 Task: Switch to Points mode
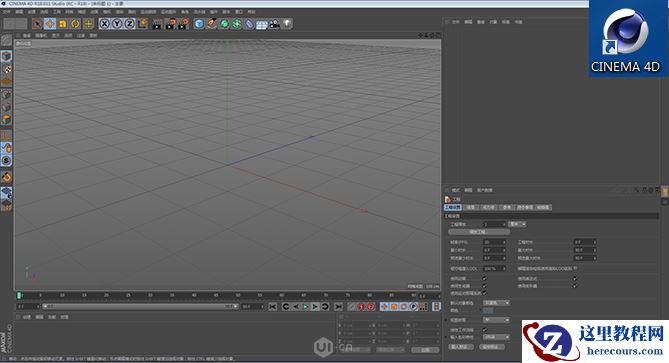[x=6, y=95]
